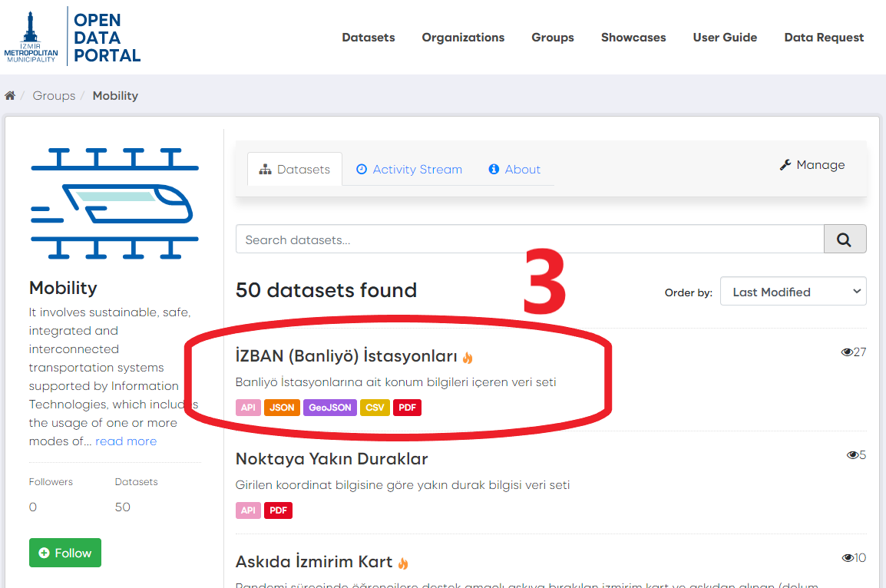Click the CSV badge on İZBAN dataset
The width and height of the screenshot is (886, 588).
click(375, 408)
